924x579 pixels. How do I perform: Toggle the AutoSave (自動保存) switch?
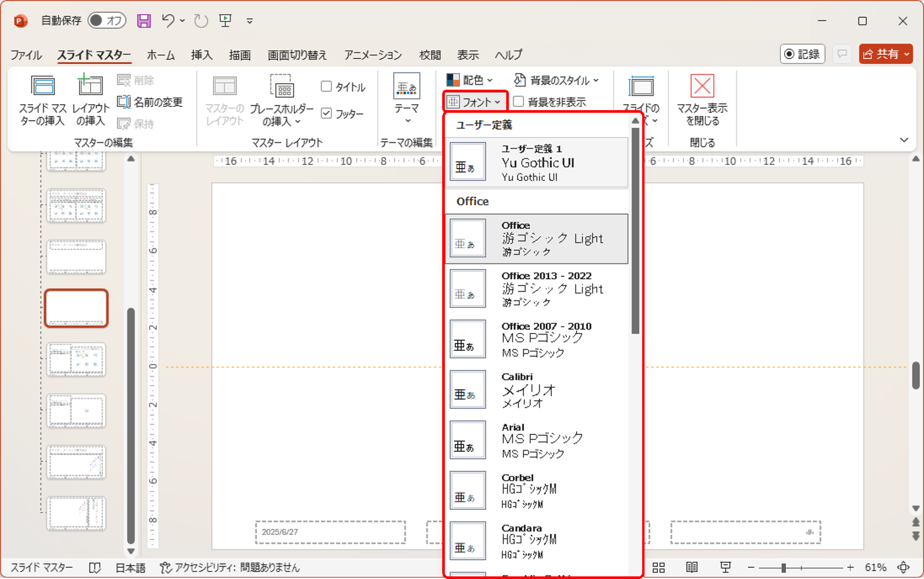[x=107, y=20]
